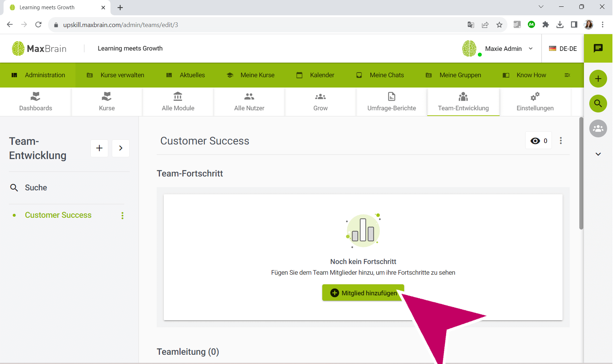This screenshot has height=364, width=616.
Task: Click the page vertical scrollbar
Action: [x=581, y=173]
